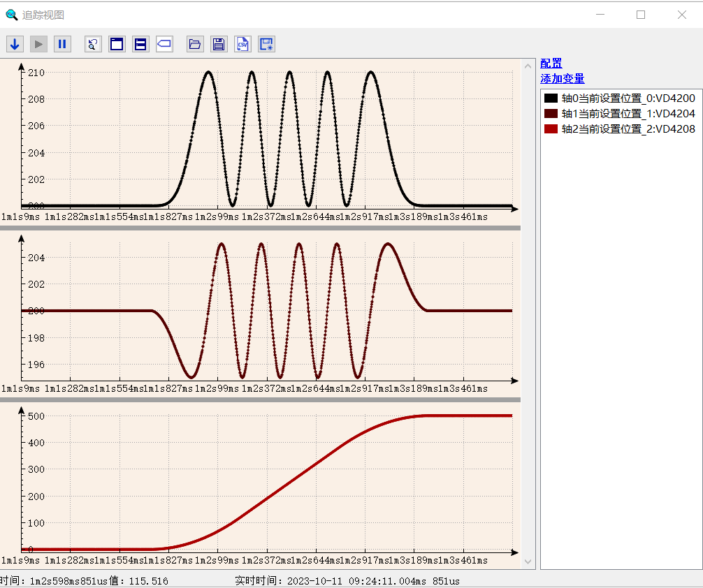Screen dimensions: 703x588
Task: Switch to split stacked chart layout icon
Action: (140, 44)
